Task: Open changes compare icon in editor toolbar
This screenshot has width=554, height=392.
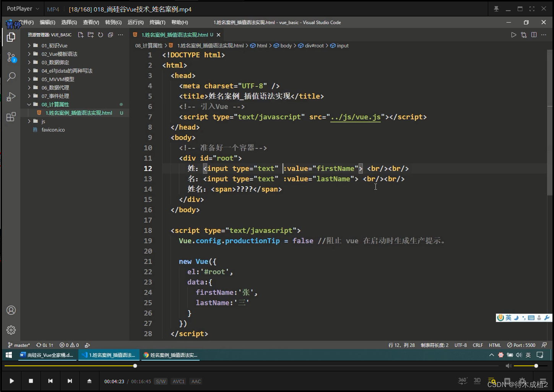Action: click(x=524, y=35)
